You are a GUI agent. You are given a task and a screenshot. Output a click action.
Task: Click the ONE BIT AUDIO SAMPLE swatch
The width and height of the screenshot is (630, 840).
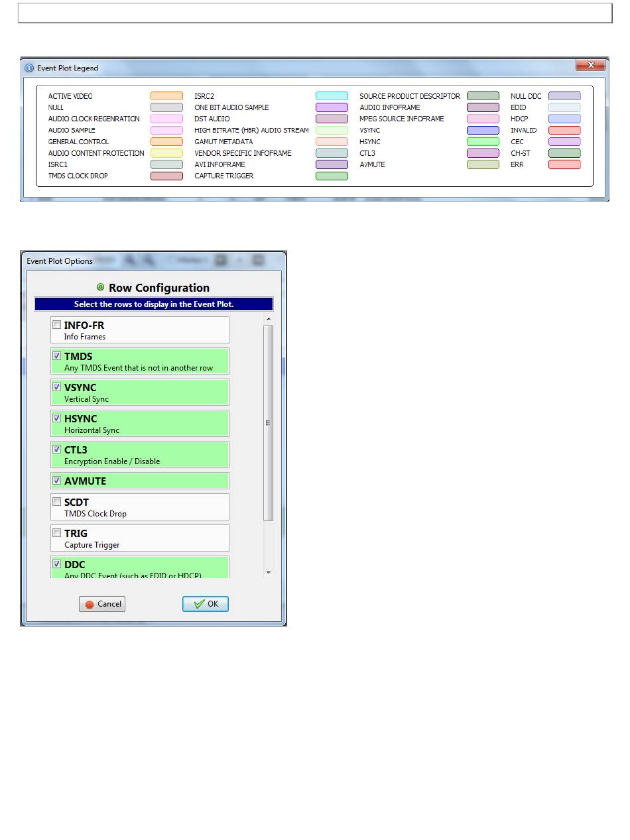332,107
